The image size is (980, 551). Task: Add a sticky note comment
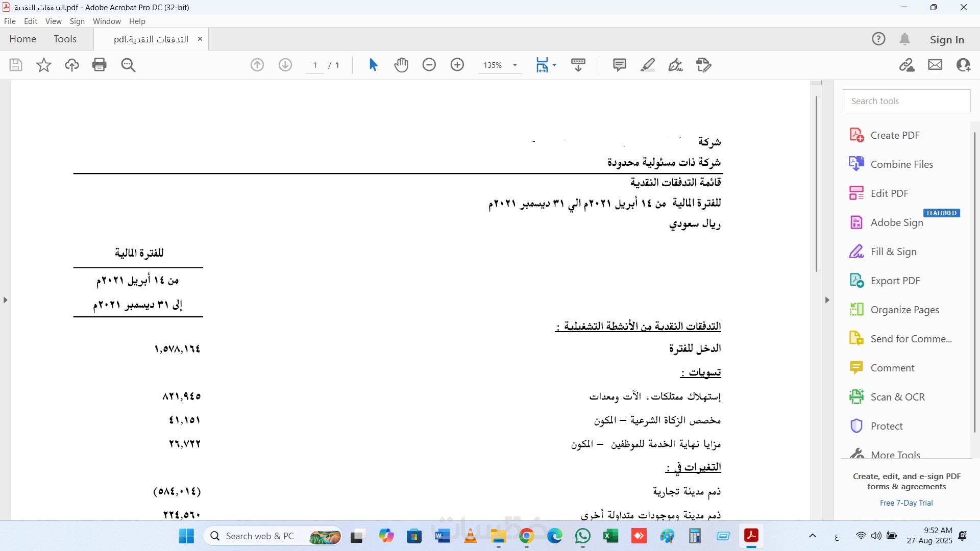click(619, 65)
